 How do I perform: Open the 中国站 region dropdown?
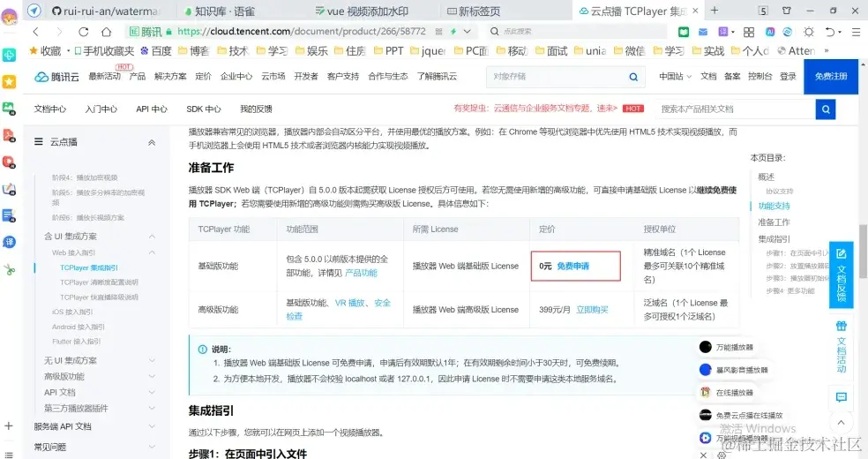pos(676,77)
